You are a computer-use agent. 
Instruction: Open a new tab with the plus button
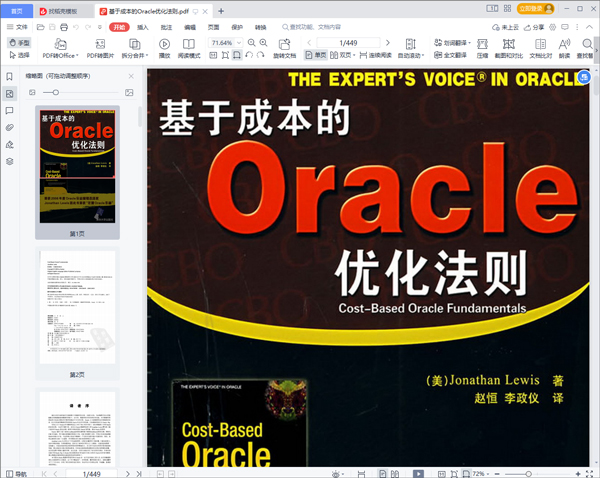click(x=221, y=11)
